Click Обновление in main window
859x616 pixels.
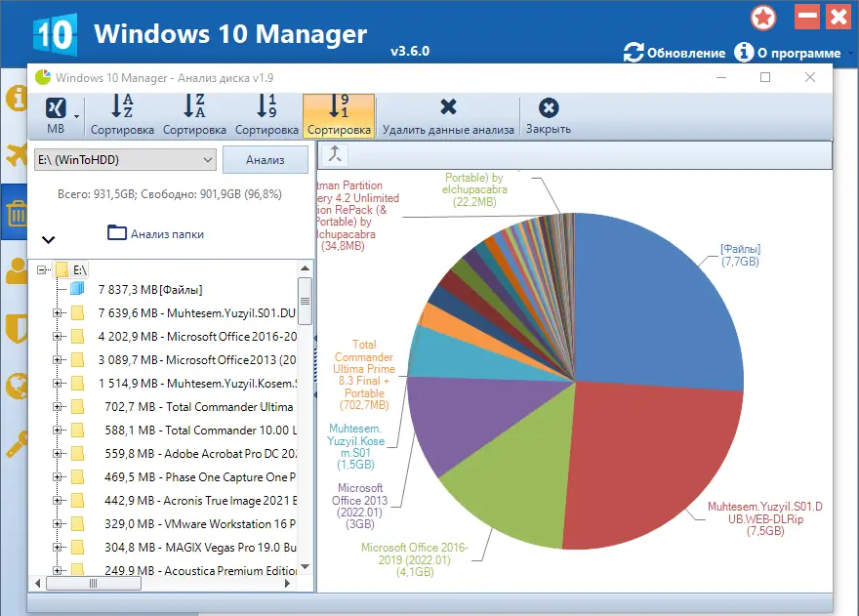[675, 53]
